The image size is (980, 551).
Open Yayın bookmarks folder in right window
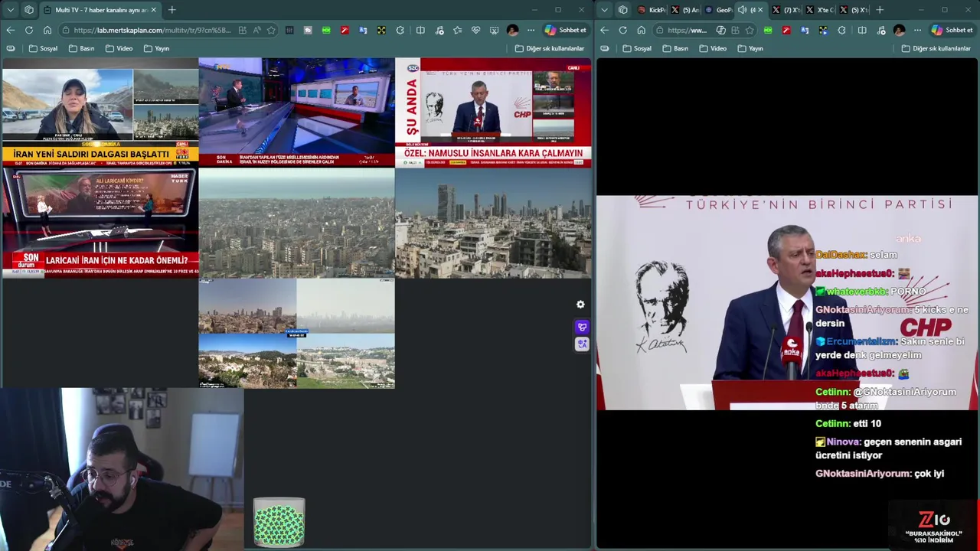(750, 48)
